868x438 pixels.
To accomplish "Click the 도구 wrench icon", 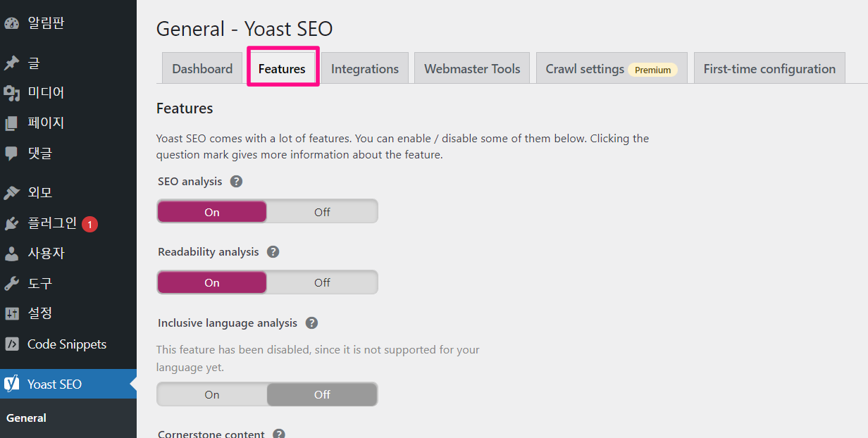I will (x=11, y=284).
